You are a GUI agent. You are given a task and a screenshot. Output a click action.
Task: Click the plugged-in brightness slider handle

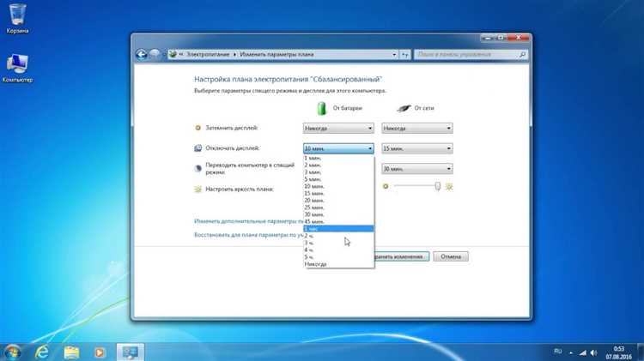click(x=438, y=186)
